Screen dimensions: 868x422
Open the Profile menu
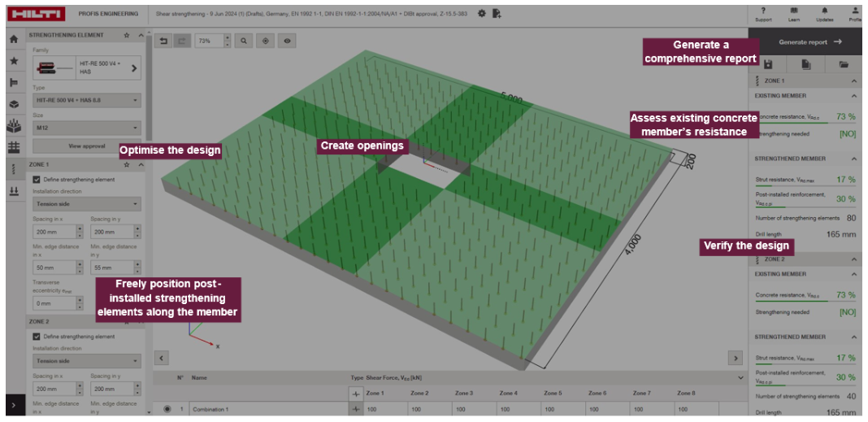click(855, 15)
